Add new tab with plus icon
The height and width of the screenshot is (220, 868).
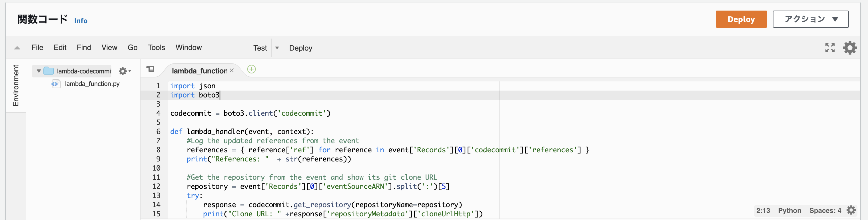point(251,69)
